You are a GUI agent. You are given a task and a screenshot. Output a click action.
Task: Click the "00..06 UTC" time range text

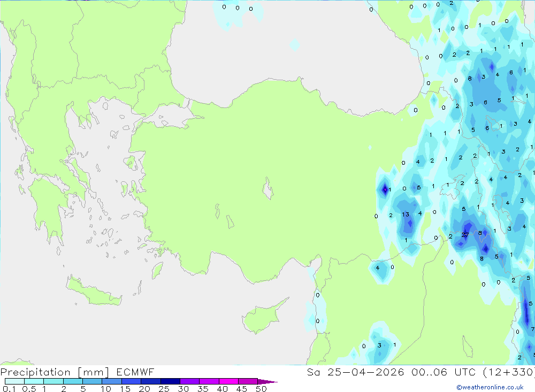click(x=444, y=372)
